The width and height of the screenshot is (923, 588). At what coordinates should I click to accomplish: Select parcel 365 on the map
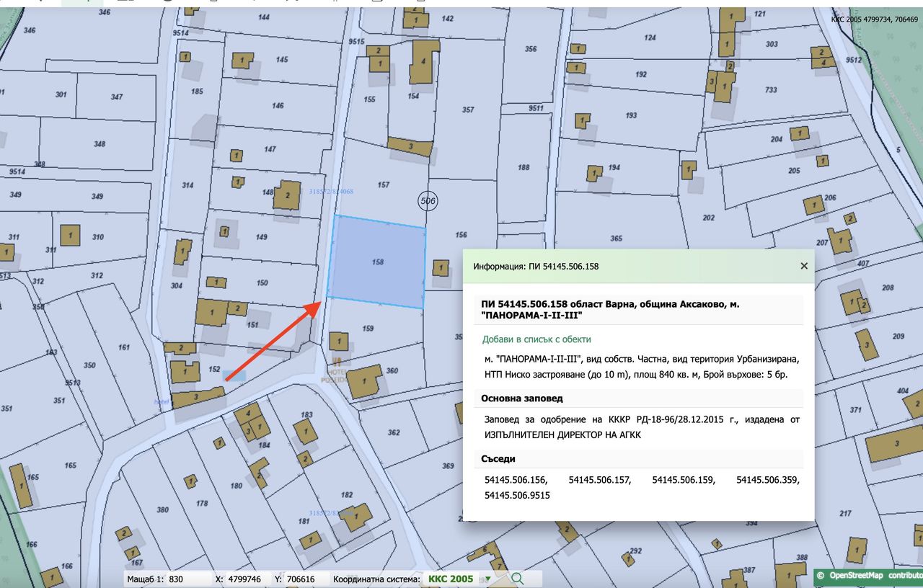click(x=616, y=238)
